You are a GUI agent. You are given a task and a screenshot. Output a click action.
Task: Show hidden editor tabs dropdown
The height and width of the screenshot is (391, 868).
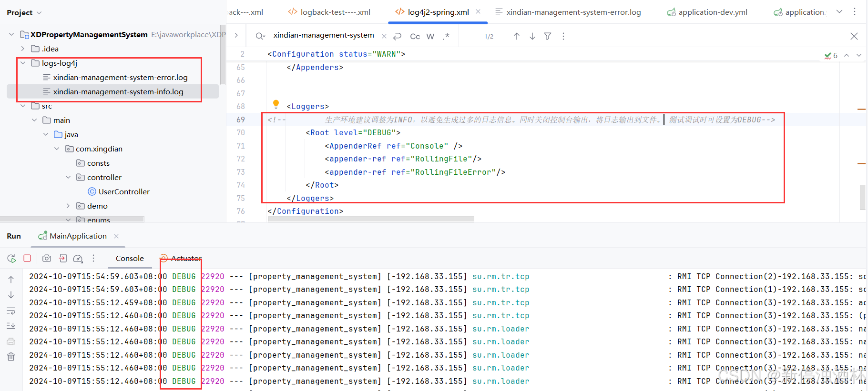tap(839, 11)
